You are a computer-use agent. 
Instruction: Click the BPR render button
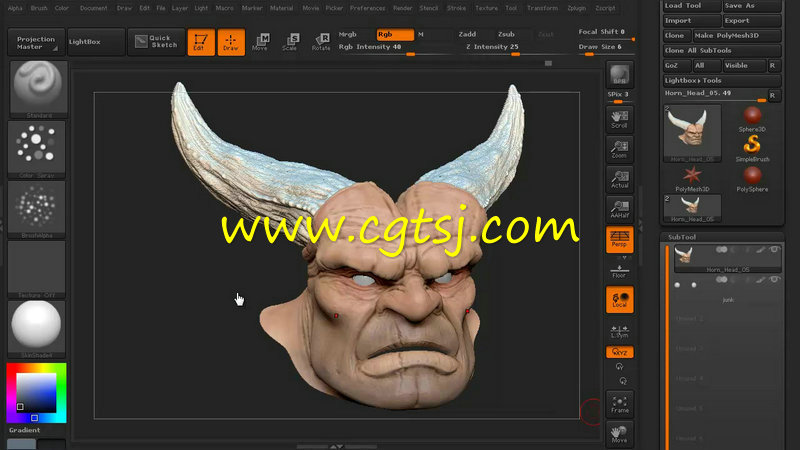click(620, 75)
